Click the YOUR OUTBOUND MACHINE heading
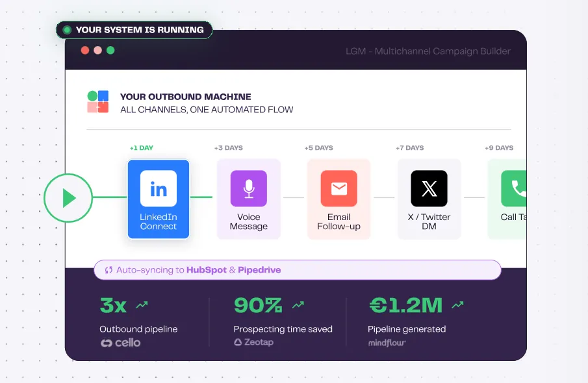 pos(186,97)
